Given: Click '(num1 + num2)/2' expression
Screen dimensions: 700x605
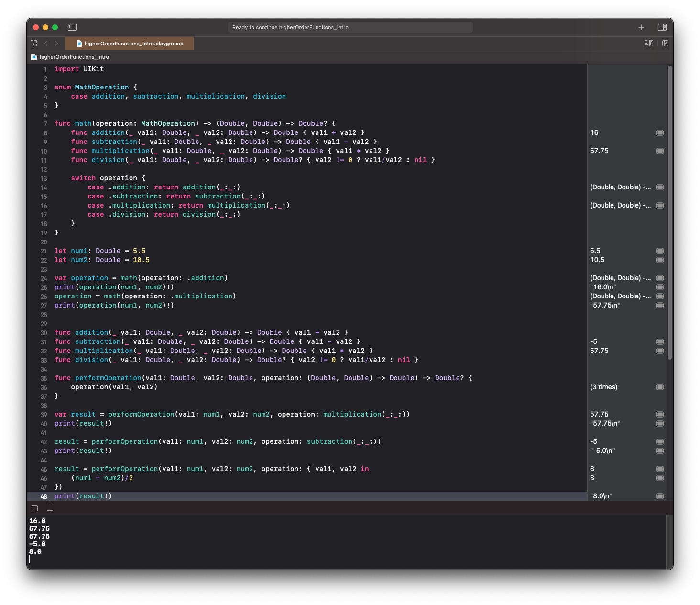Looking at the screenshot, I should (102, 478).
